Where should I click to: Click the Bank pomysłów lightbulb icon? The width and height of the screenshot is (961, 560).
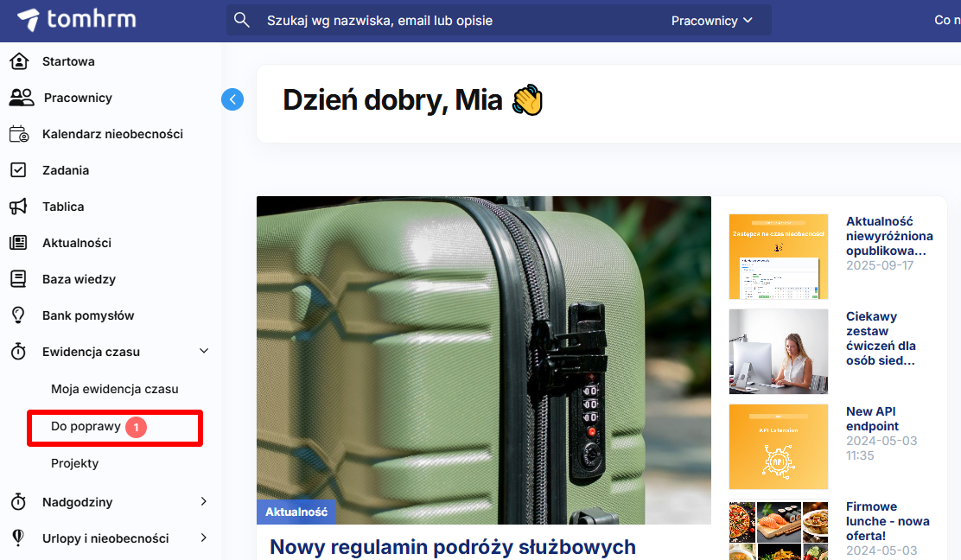(x=18, y=315)
